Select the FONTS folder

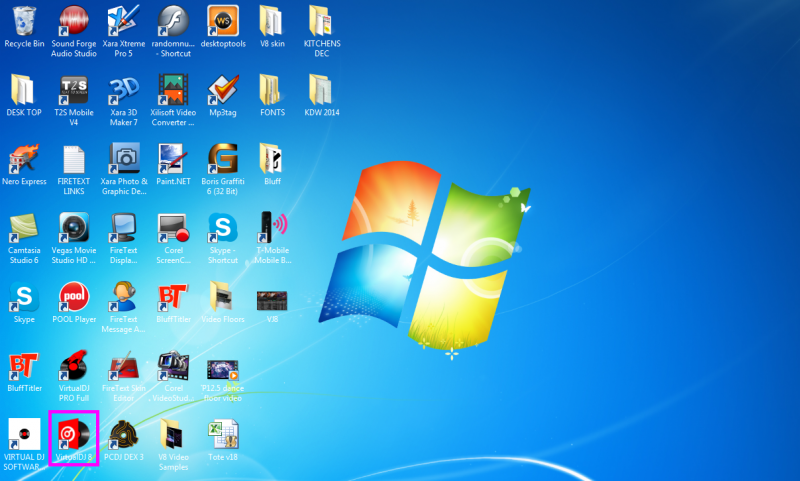[271, 90]
